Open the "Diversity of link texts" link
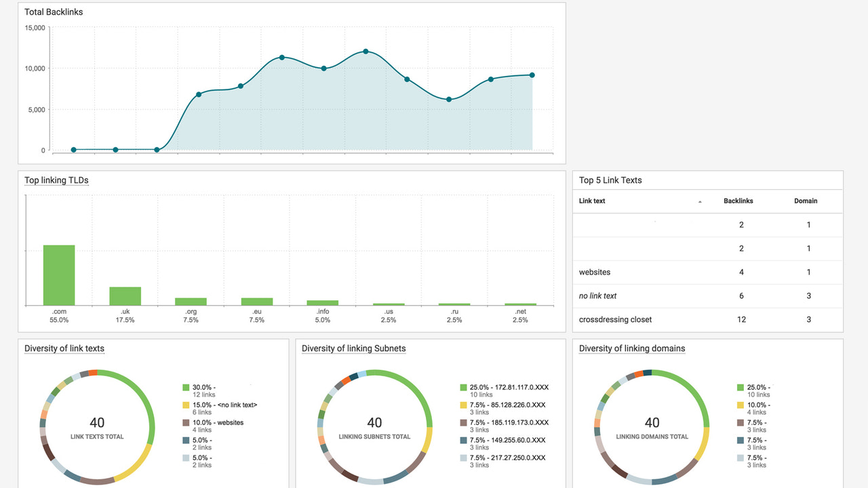868x488 pixels. click(64, 348)
